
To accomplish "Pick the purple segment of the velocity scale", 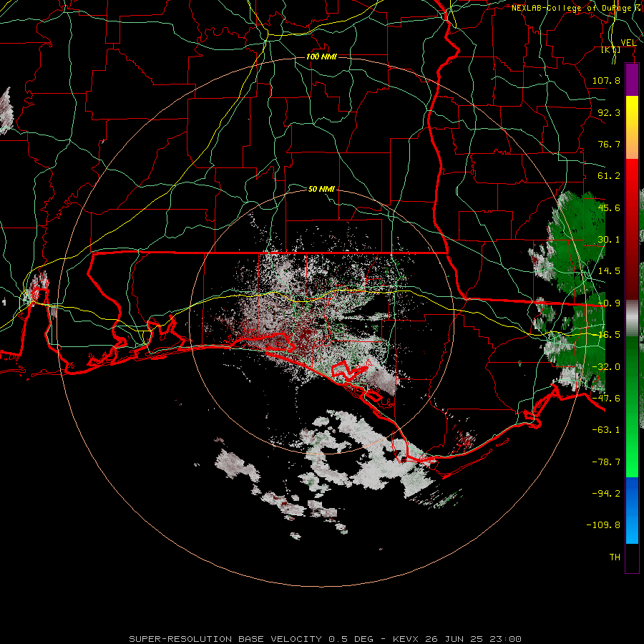I will [x=632, y=79].
